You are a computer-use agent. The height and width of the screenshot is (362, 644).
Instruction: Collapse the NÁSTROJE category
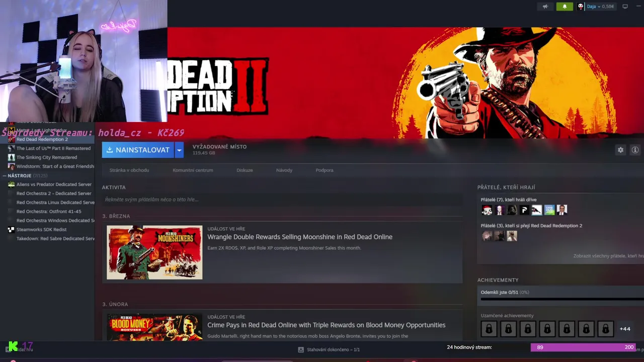click(5, 175)
